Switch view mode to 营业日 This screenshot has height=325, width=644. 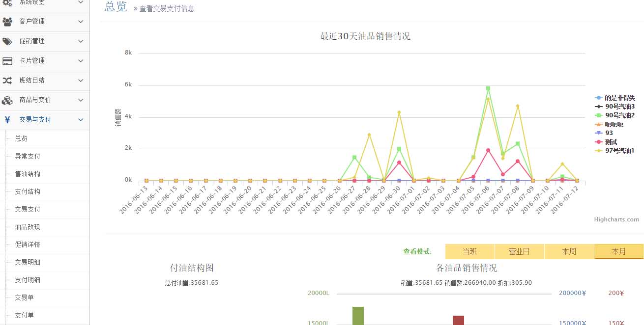520,251
